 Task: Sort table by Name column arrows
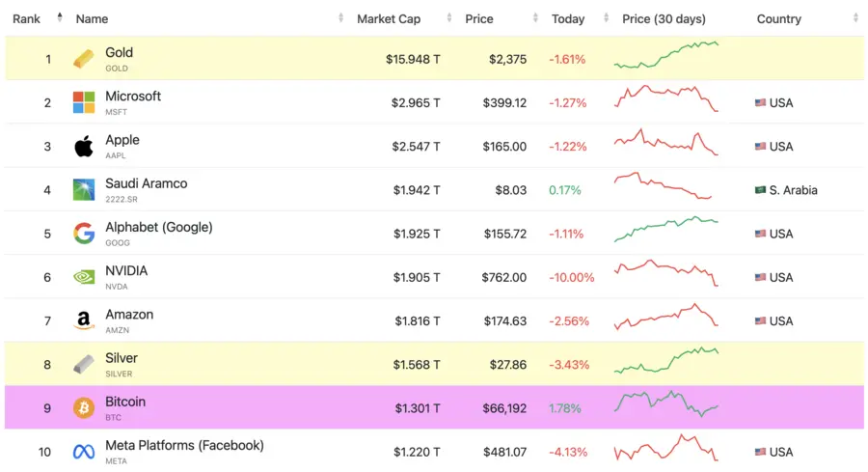tap(340, 18)
